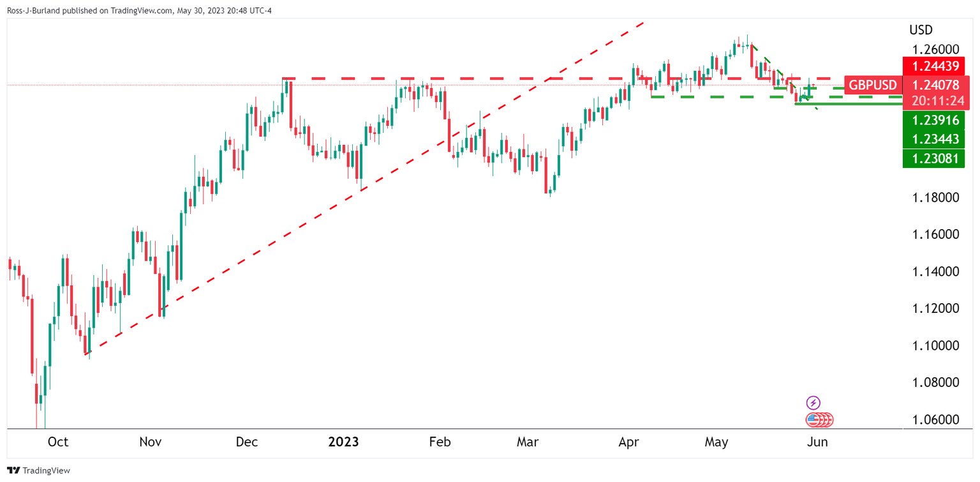Select the current price 1.24078 label
The height and width of the screenshot is (482, 980).
click(933, 85)
